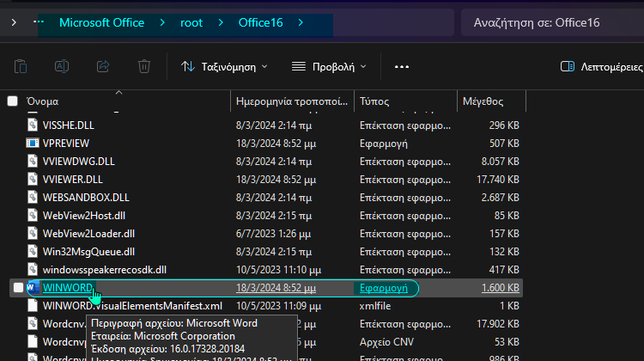
Task: Toggle the select-all checkbox in header
Action: click(12, 101)
